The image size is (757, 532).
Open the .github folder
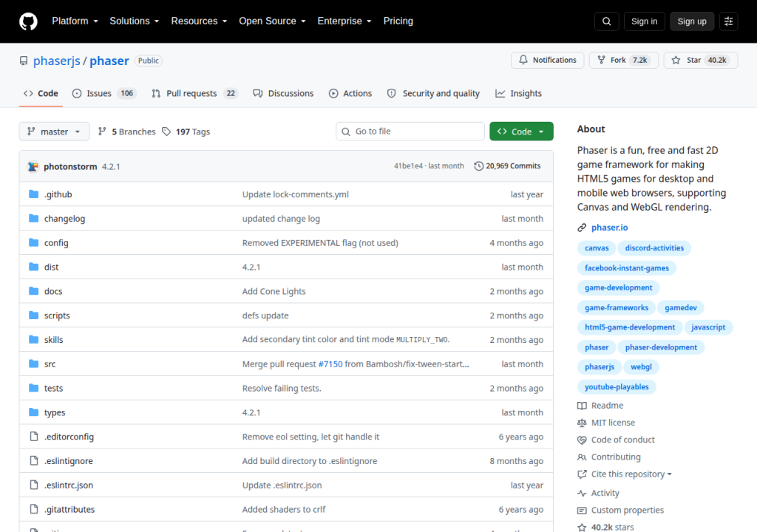pyautogui.click(x=58, y=194)
